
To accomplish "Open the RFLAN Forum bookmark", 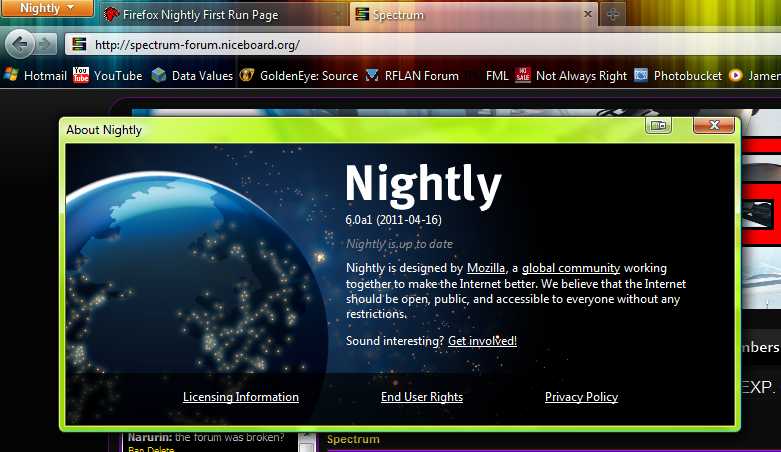I will tap(412, 76).
